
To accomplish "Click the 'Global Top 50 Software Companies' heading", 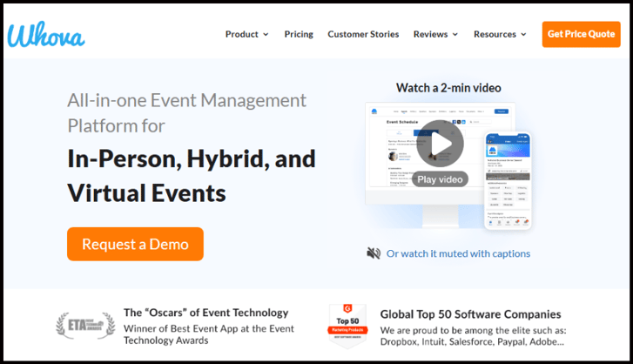I will [470, 313].
